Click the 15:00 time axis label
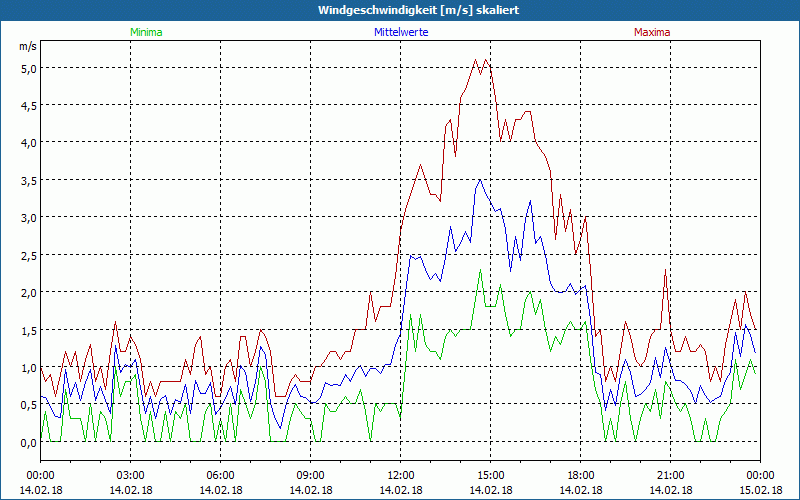This screenshot has width=800, height=500. pyautogui.click(x=491, y=476)
